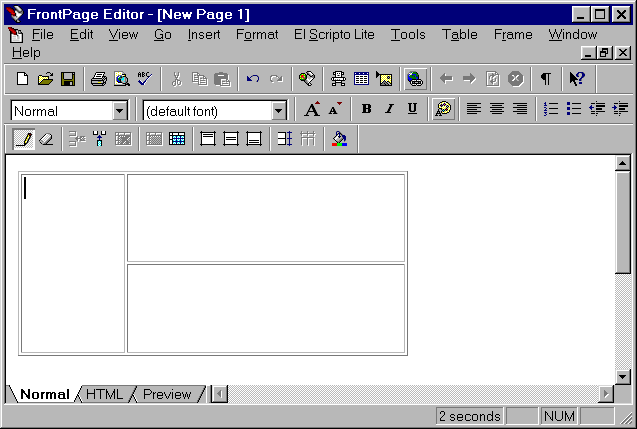The width and height of the screenshot is (637, 429).
Task: Apply bulleted list
Action: click(574, 109)
